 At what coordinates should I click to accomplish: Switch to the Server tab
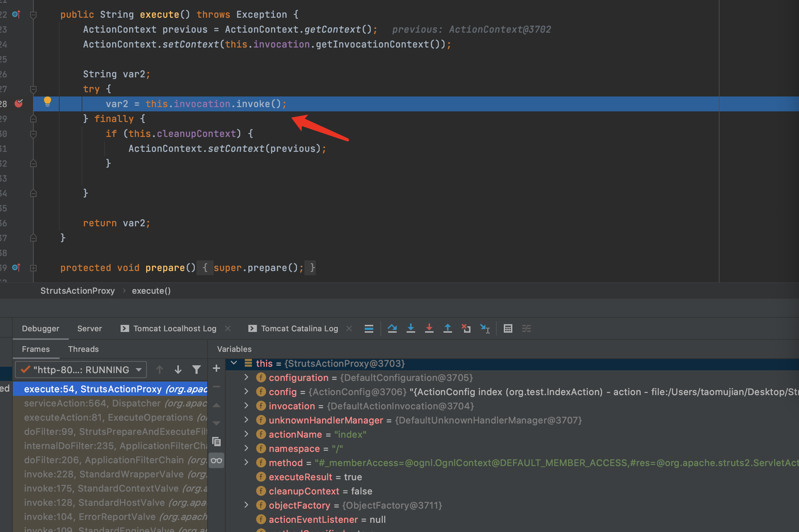[x=89, y=328]
